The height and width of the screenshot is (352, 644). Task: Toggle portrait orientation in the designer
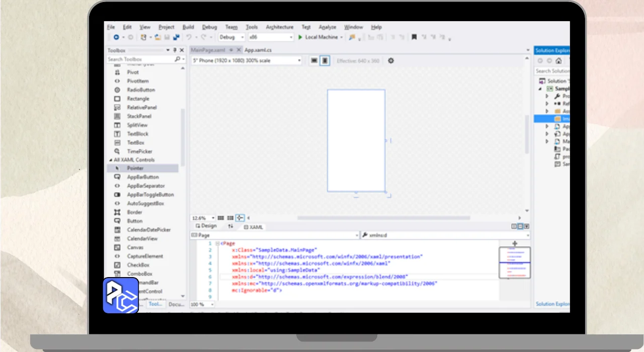(x=325, y=61)
